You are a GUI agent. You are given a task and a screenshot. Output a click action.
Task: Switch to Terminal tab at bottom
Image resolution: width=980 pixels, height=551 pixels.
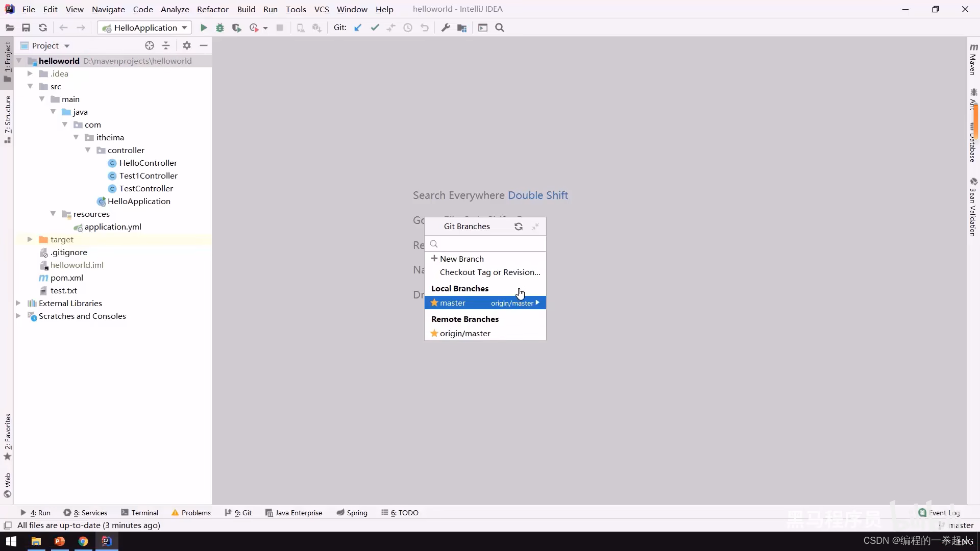tap(144, 512)
